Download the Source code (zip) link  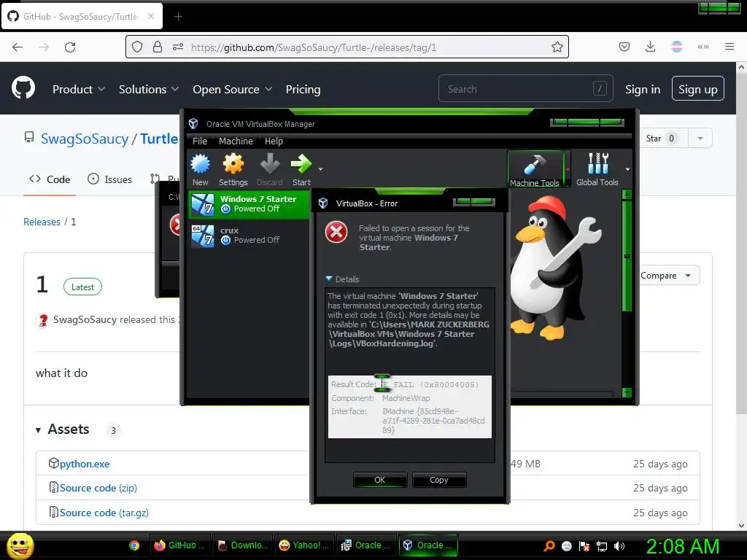[98, 488]
